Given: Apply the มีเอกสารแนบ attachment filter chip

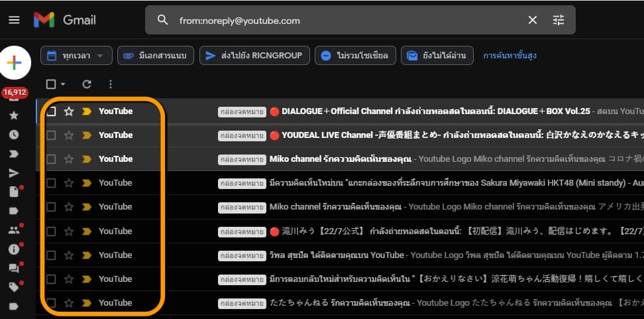Looking at the screenshot, I should click(x=156, y=56).
